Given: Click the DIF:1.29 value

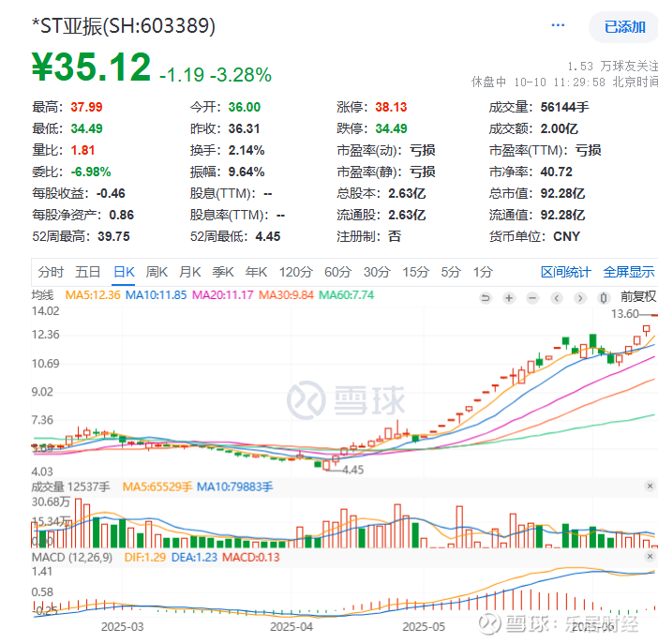Looking at the screenshot, I should pyautogui.click(x=144, y=558).
